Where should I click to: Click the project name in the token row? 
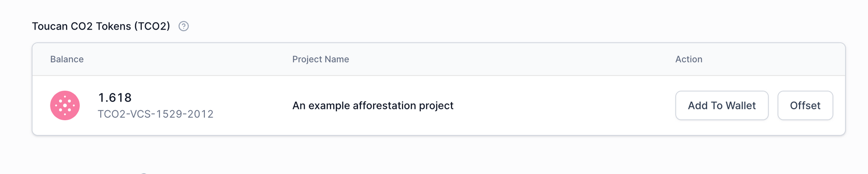point(372,105)
